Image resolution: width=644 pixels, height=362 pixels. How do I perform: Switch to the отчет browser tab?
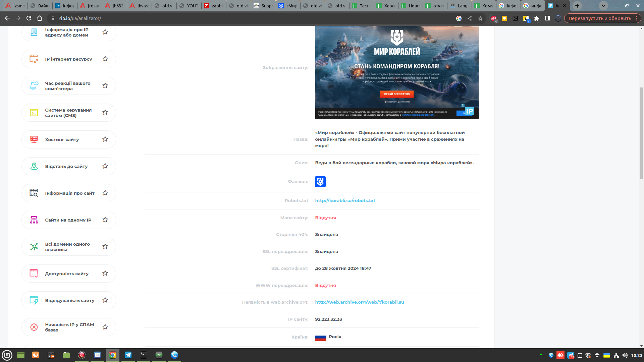point(435,6)
